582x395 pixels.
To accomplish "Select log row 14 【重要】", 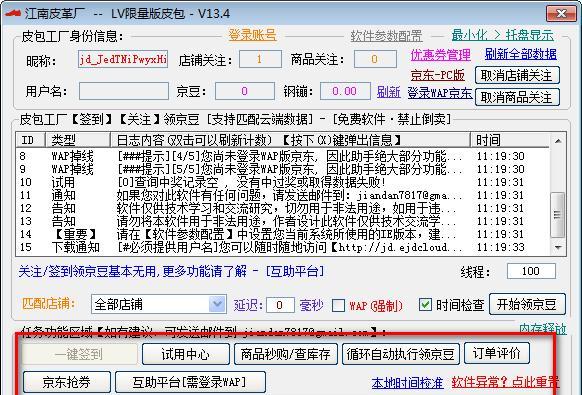I will 282,234.
